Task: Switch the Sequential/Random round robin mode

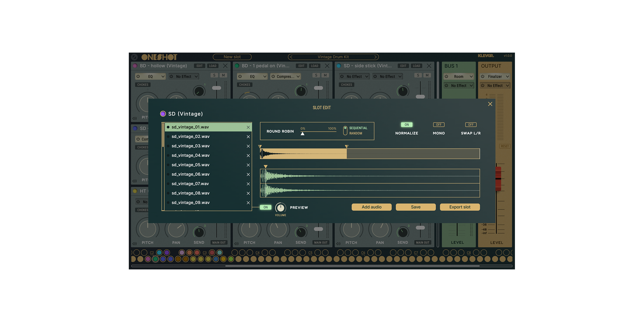Action: coord(345,131)
